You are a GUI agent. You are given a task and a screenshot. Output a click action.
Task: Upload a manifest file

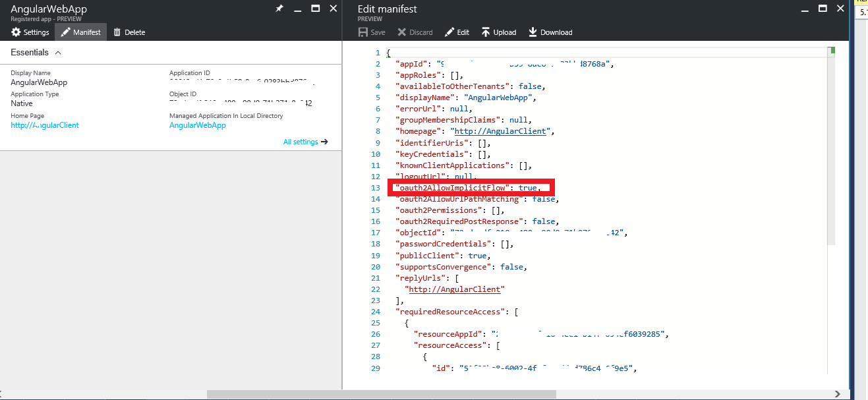(498, 32)
